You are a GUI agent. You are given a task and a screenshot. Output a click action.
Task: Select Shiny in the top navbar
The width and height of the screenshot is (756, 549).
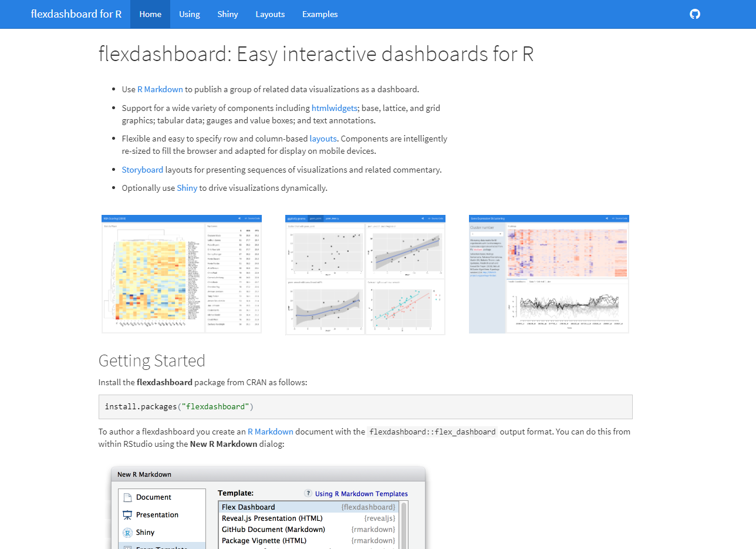(228, 14)
